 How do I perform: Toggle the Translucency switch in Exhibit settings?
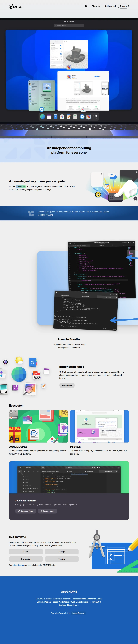pos(61,46)
